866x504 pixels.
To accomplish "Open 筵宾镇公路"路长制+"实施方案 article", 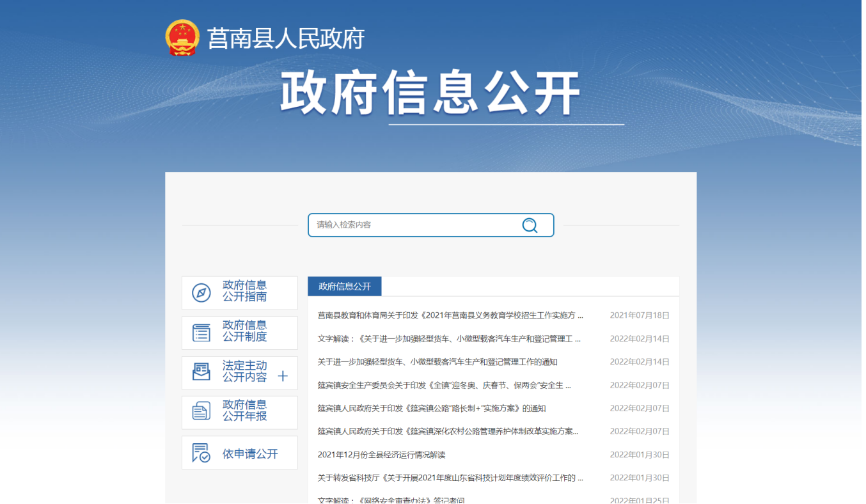I will click(432, 408).
